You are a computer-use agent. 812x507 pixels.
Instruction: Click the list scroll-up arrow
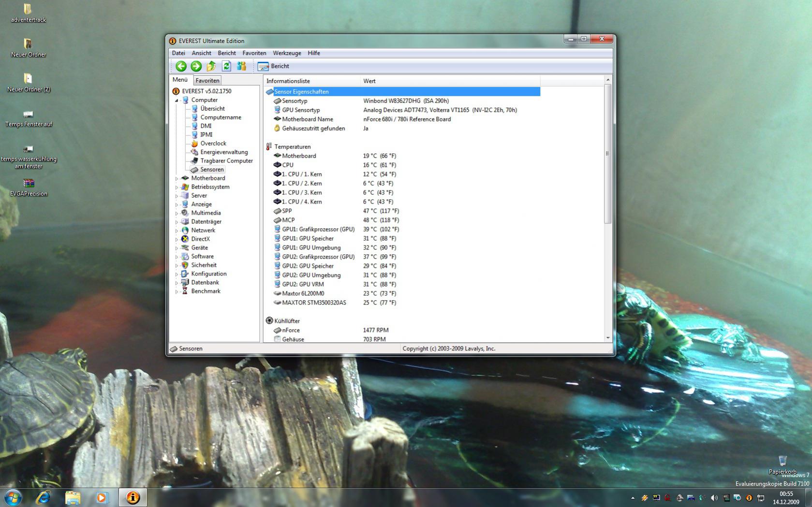tap(608, 80)
